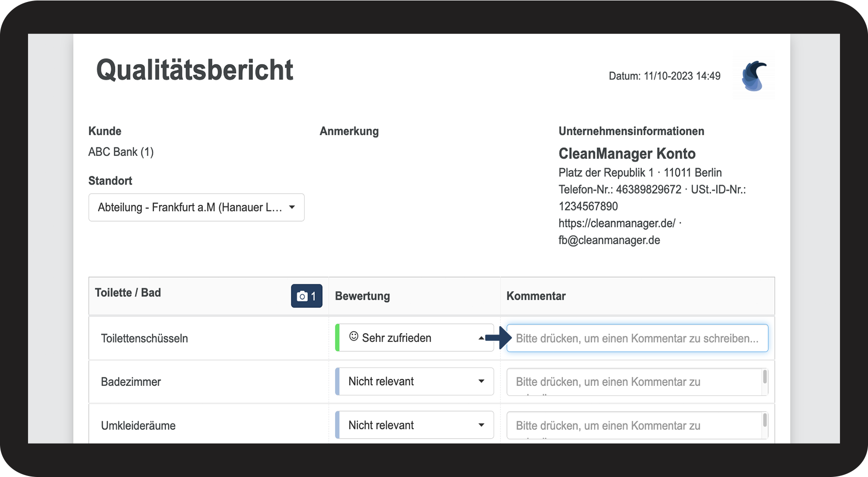The image size is (868, 477).
Task: Open the Standort location dropdown
Action: (x=196, y=207)
